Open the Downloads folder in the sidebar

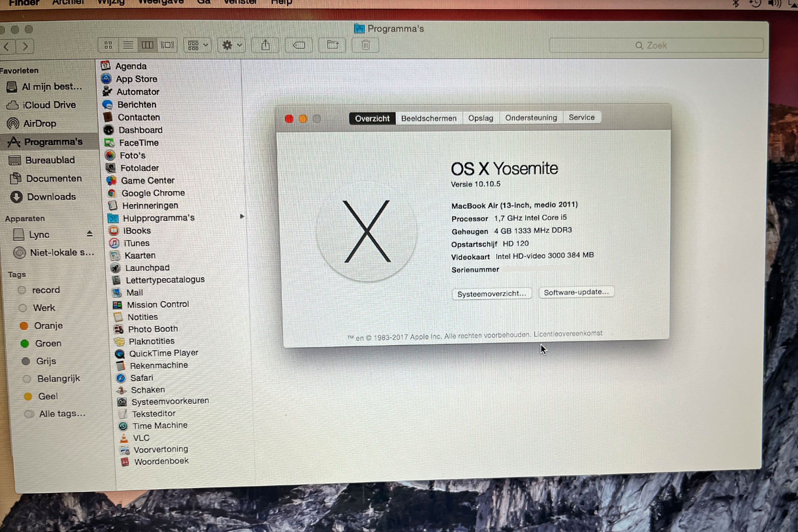click(51, 197)
